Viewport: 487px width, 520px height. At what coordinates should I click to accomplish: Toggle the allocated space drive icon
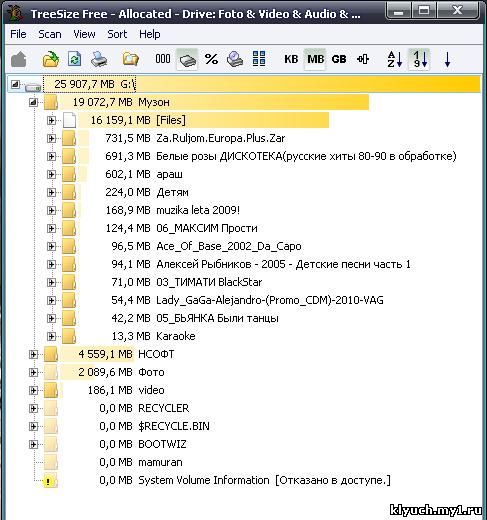187,59
